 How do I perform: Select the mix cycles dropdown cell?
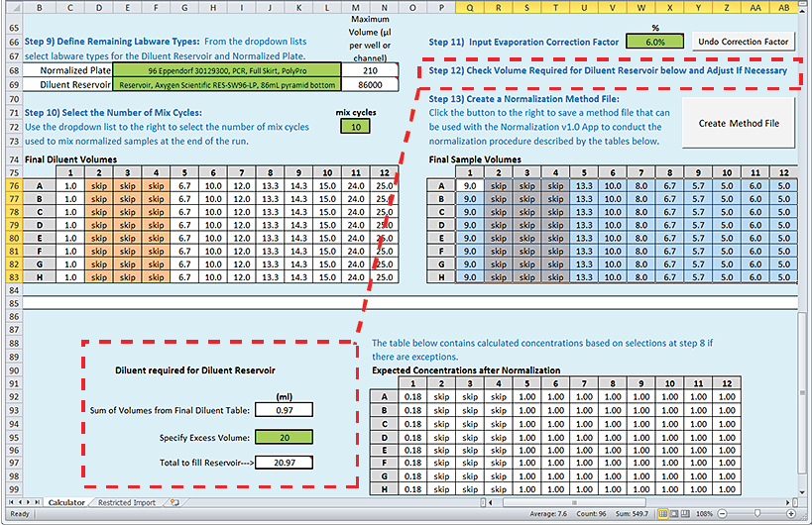click(x=356, y=126)
